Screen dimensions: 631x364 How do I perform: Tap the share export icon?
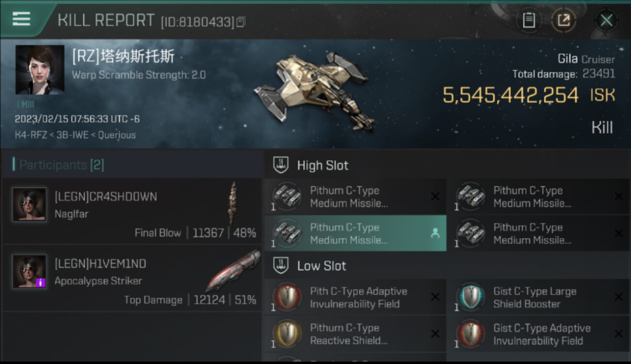tap(564, 20)
